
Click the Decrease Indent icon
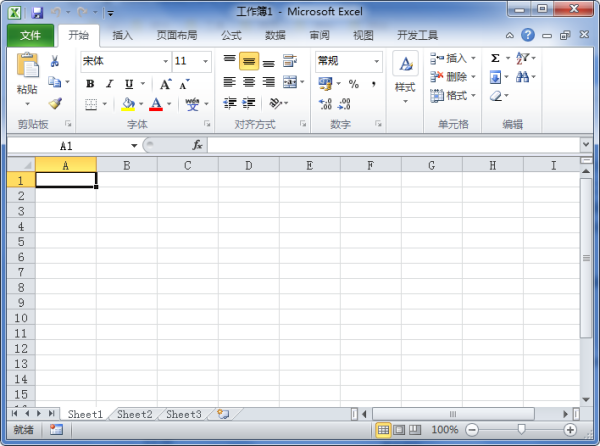230,103
